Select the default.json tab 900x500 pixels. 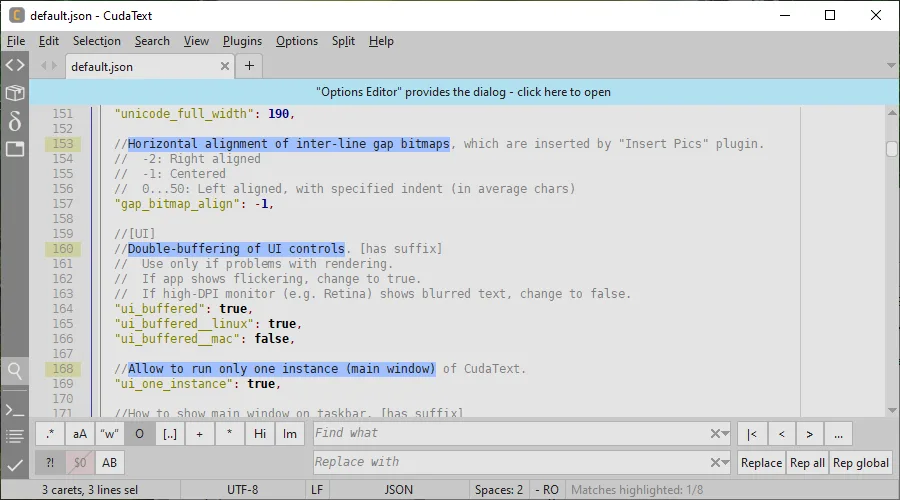149,66
